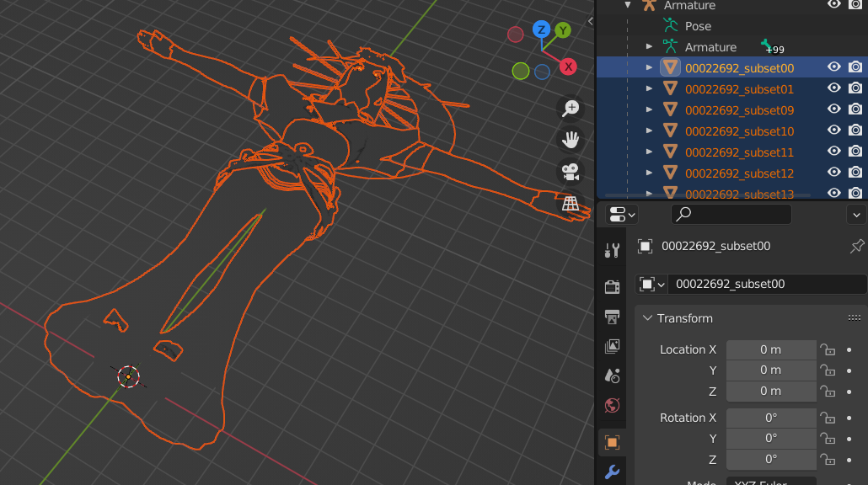Collapse the Transform panel
Screen dimensions: 868x485
coord(647,318)
